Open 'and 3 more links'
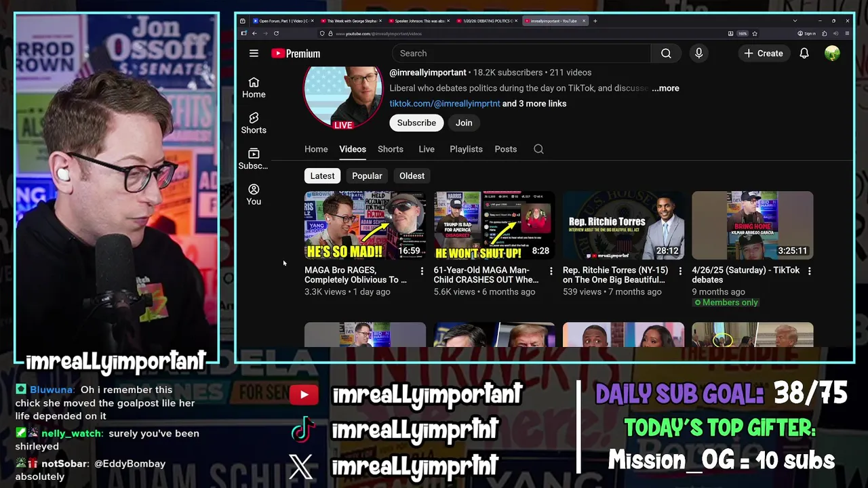Screen dimensions: 868x488 click(x=534, y=104)
